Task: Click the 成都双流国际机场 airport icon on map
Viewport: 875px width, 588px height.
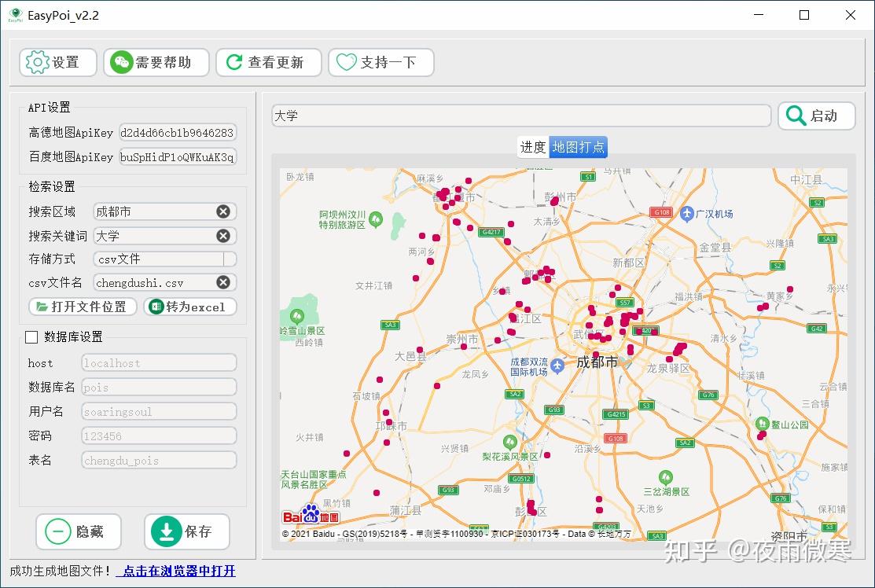Action: point(557,366)
